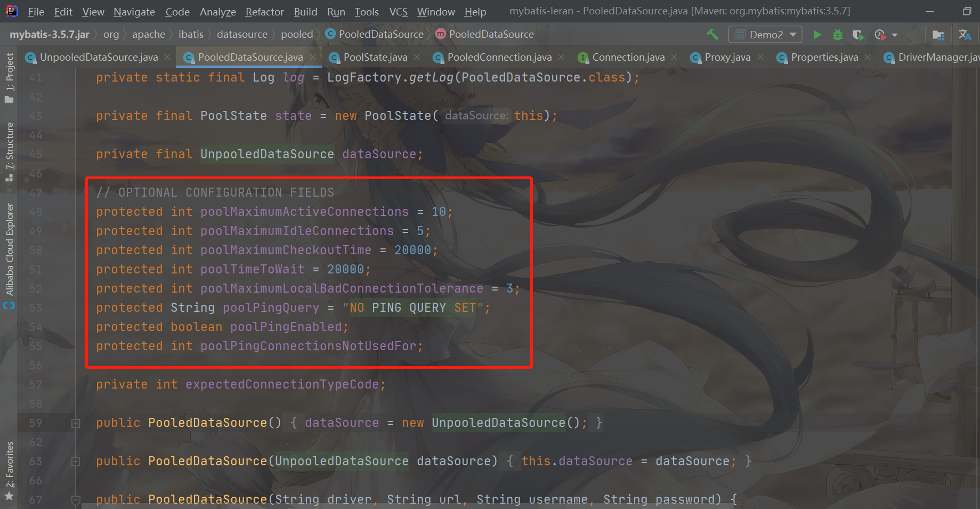980x509 pixels.
Task: Click the org breadcrumb segment
Action: pos(111,35)
